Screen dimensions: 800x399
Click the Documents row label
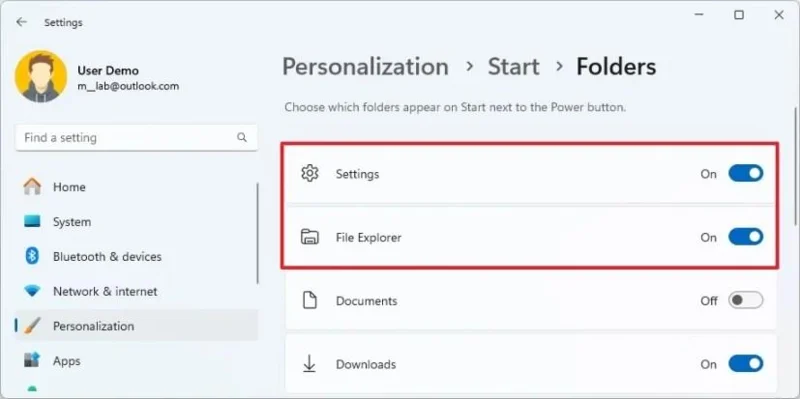tap(366, 301)
